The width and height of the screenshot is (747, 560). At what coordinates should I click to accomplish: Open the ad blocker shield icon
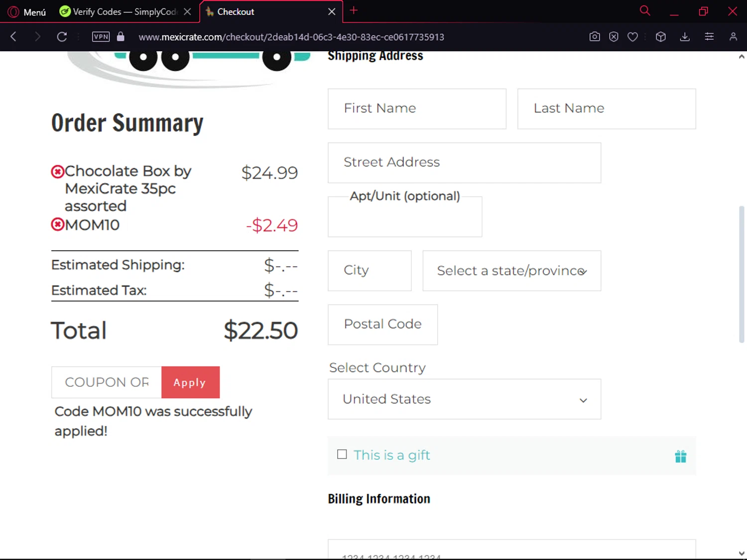(614, 36)
